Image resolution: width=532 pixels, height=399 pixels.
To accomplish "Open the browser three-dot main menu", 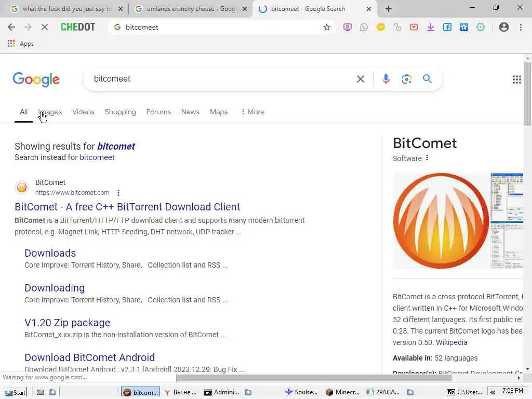I will point(521,27).
